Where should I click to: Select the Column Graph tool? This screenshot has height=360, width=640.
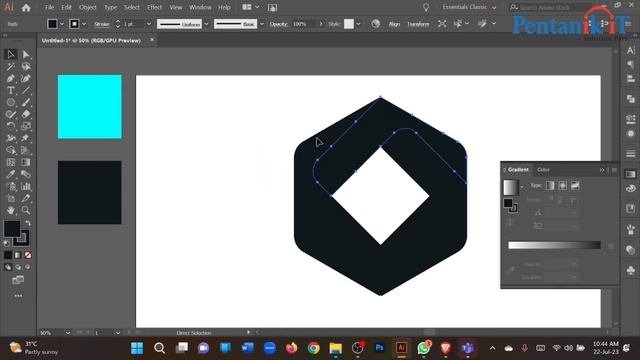tap(26, 187)
